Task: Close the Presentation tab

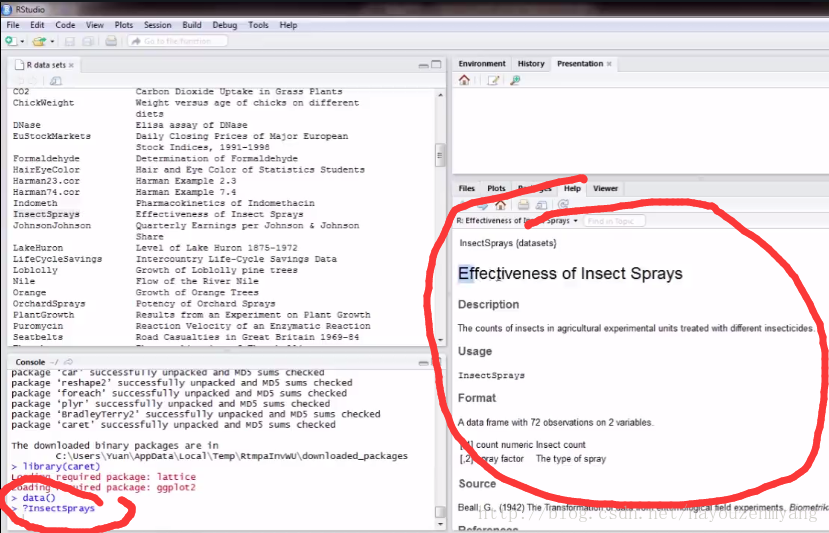Action: (609, 63)
